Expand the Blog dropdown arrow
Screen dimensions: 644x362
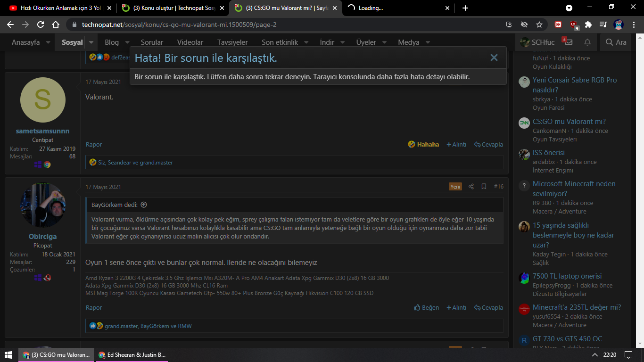pyautogui.click(x=127, y=42)
